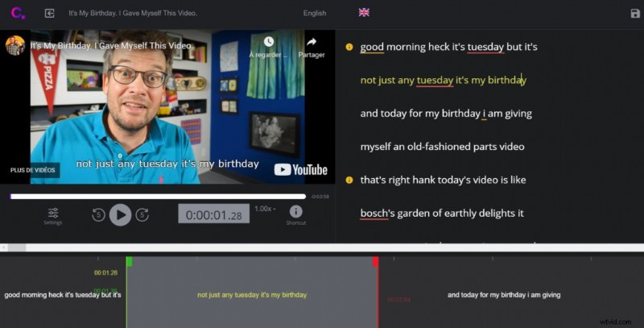Click the Partager share arrow icon
This screenshot has width=644, height=328.
[x=312, y=42]
